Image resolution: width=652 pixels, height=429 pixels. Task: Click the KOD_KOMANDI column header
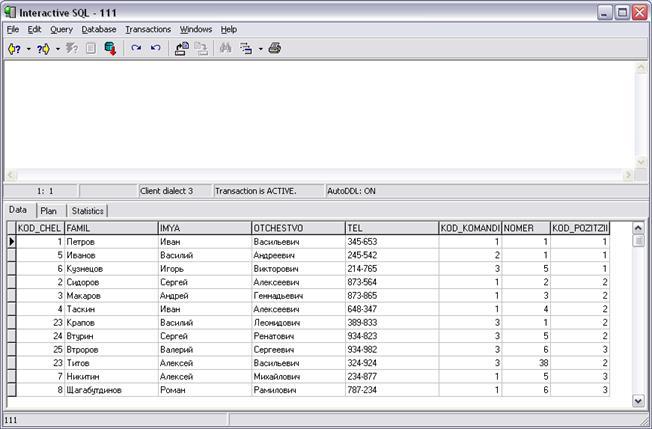pyautogui.click(x=469, y=228)
